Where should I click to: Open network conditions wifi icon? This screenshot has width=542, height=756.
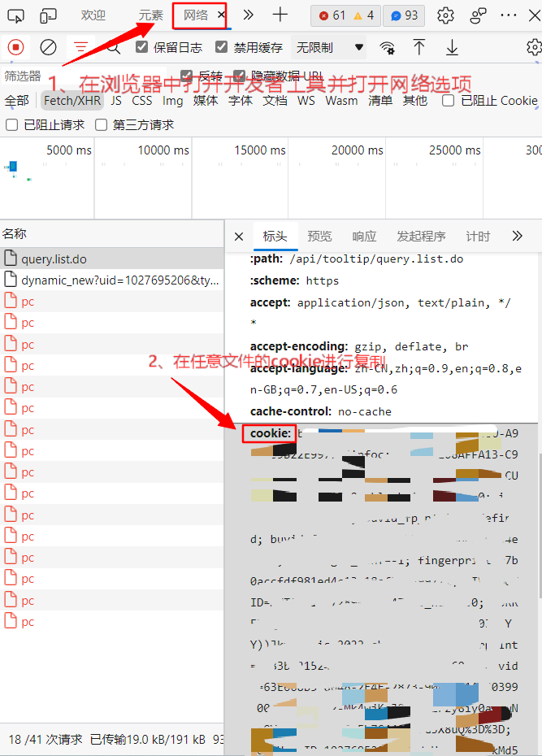[x=387, y=47]
